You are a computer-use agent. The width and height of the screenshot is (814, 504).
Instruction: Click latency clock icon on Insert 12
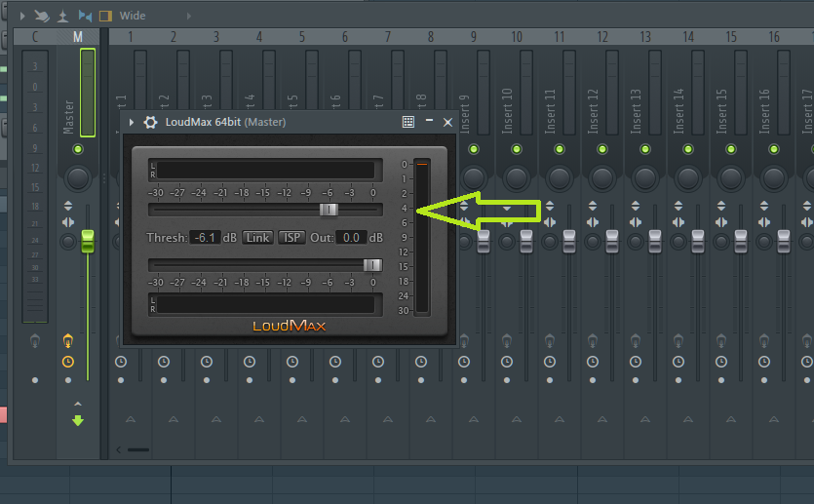click(x=593, y=362)
